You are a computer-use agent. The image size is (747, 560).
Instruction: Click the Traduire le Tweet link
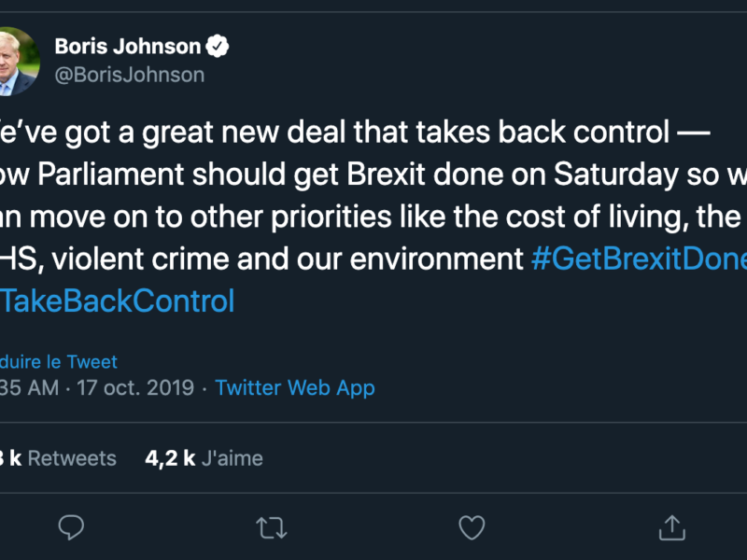point(59,361)
